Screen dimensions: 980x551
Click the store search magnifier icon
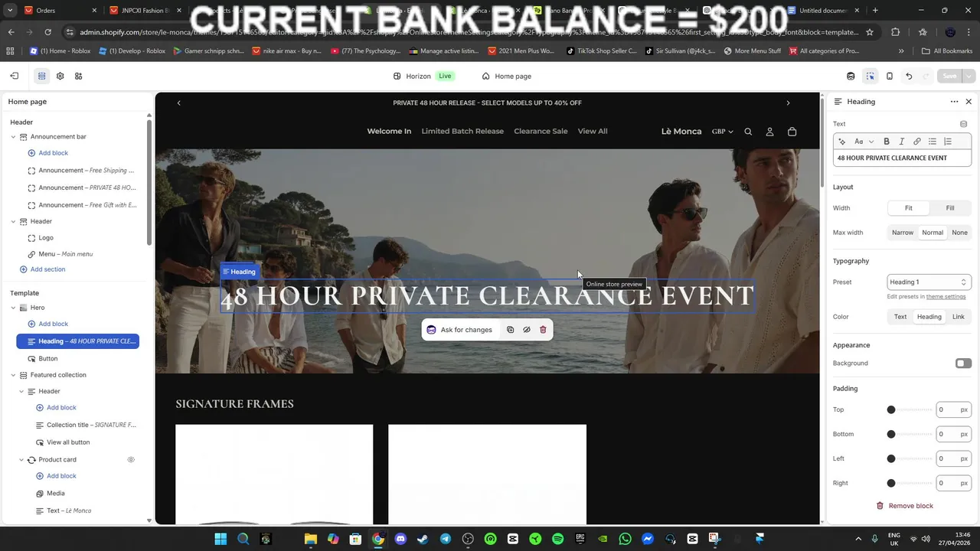748,132
